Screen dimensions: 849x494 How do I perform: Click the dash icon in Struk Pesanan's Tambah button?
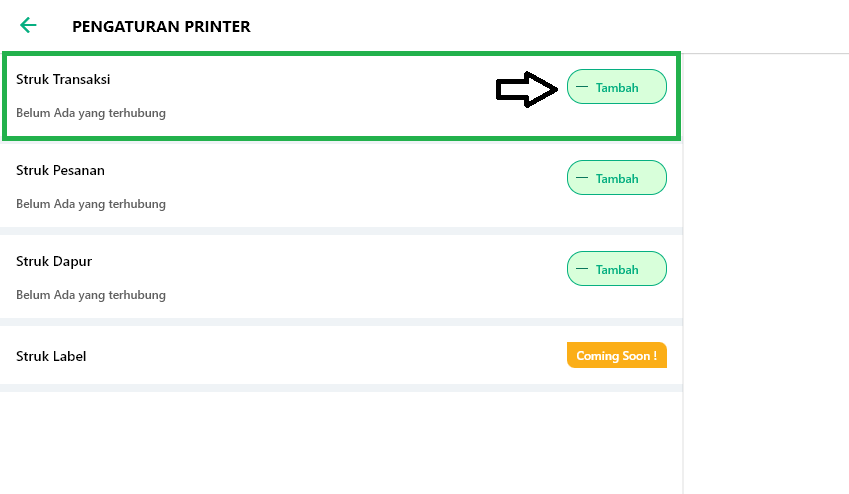click(x=582, y=178)
